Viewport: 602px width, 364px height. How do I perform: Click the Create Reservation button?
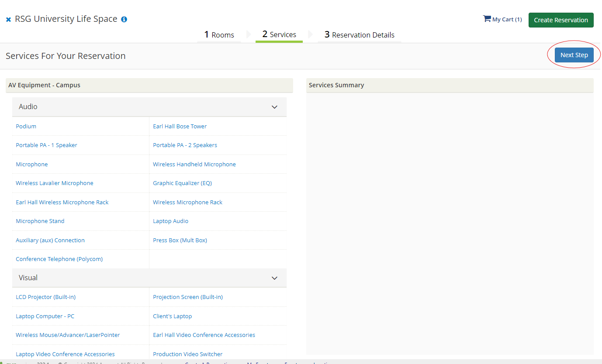tap(561, 20)
